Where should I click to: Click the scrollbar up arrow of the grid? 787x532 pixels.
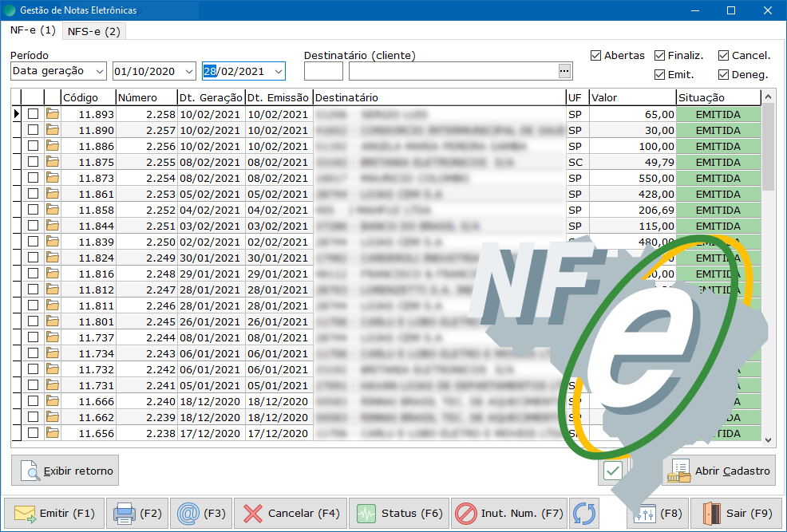tap(768, 97)
